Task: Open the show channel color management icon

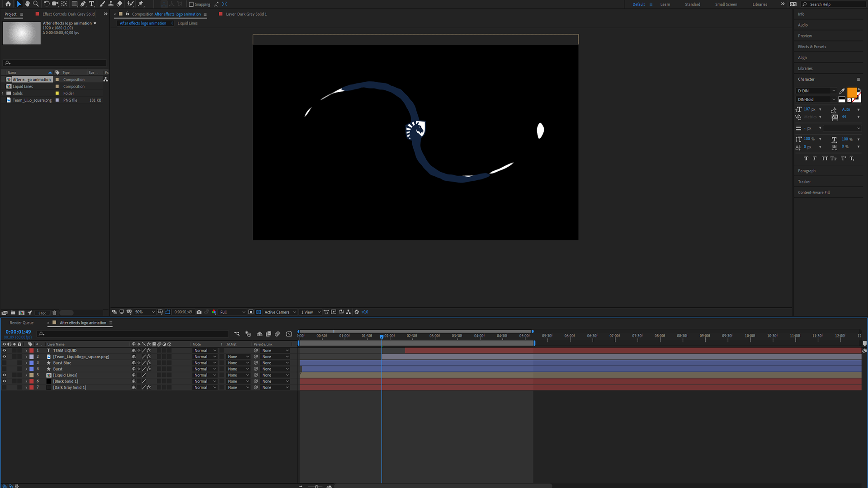Action: click(214, 312)
